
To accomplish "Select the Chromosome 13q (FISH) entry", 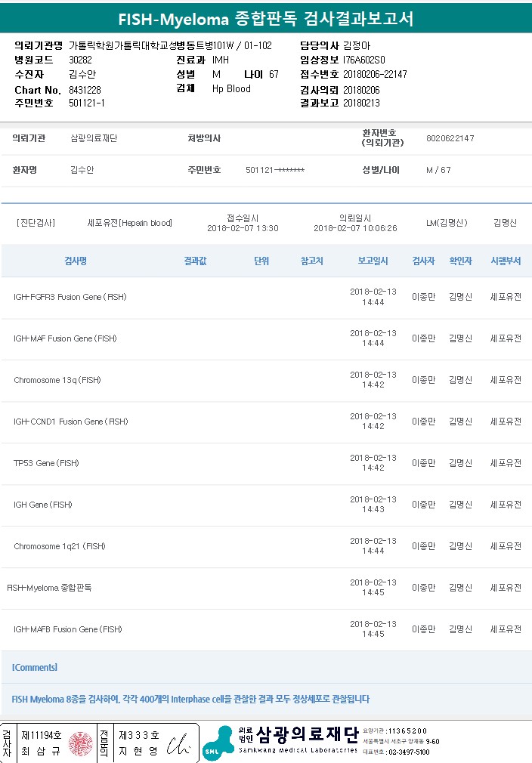I will point(57,380).
